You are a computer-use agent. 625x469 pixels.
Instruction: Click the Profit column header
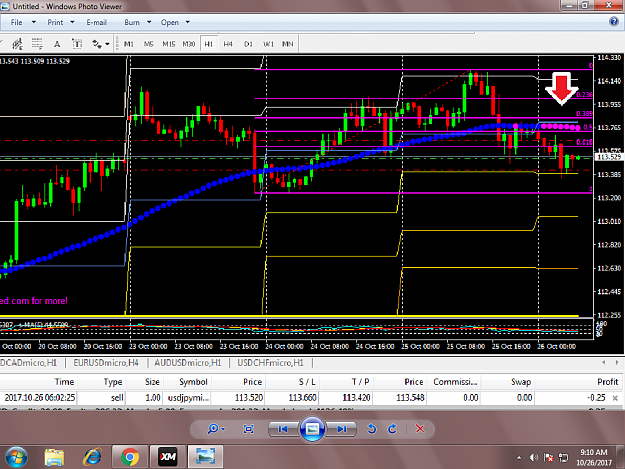[607, 382]
